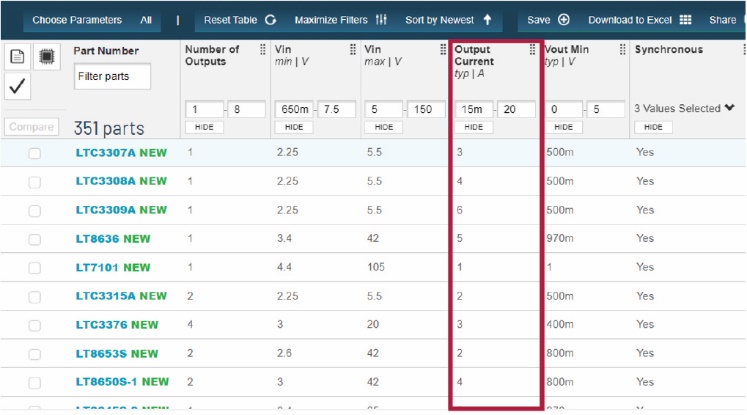Click the Vout Min column drag handle
The image size is (747, 415).
click(622, 49)
